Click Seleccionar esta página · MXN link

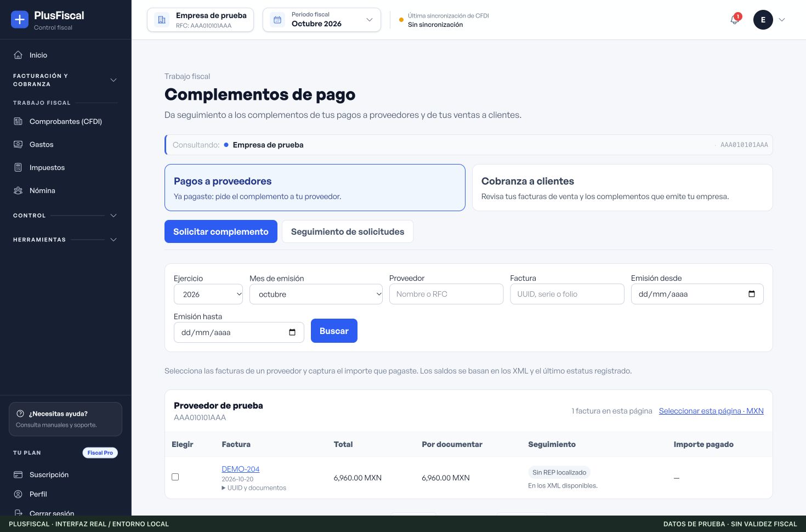click(711, 411)
